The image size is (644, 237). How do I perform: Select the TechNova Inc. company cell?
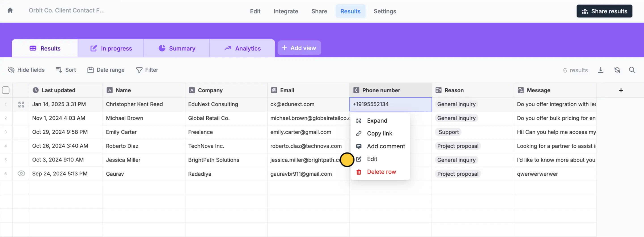point(226,146)
